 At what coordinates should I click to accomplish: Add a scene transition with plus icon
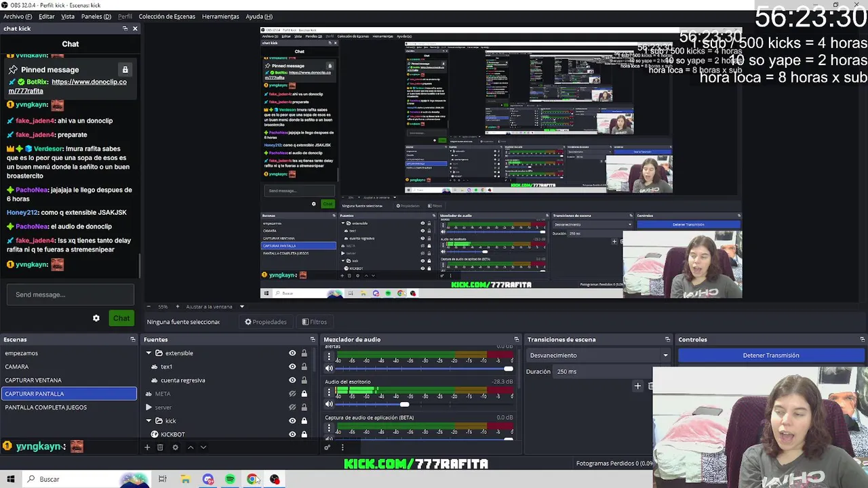coord(637,386)
